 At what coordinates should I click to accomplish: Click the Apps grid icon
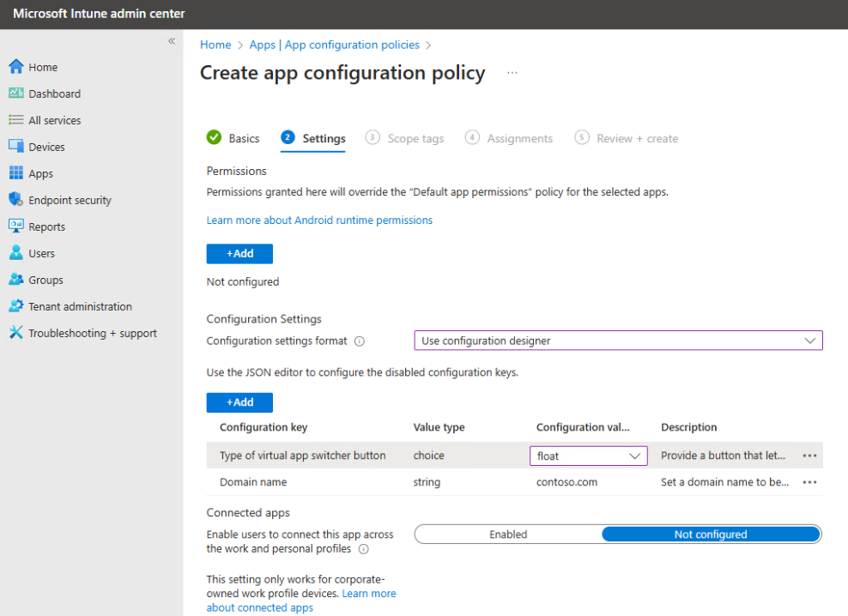click(x=16, y=173)
